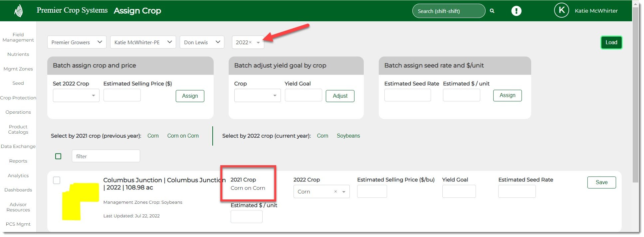The width and height of the screenshot is (644, 237).
Task: Expand the Premier Growers dropdown
Action: coord(77,42)
